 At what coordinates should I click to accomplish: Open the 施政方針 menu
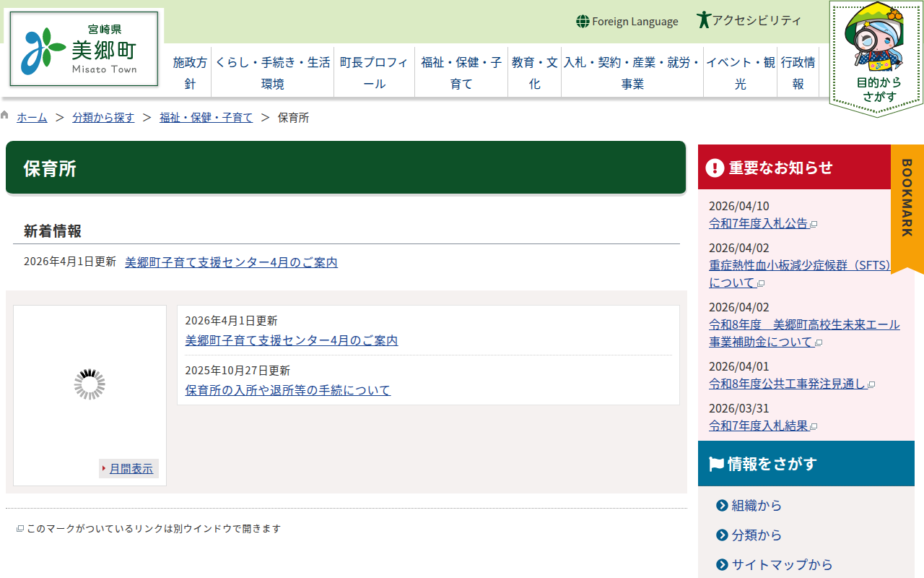[x=190, y=73]
